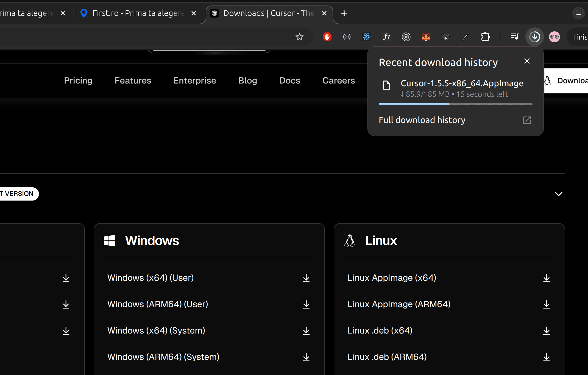588x375 pixels.
Task: Open the bear face extension
Action: tap(445, 37)
